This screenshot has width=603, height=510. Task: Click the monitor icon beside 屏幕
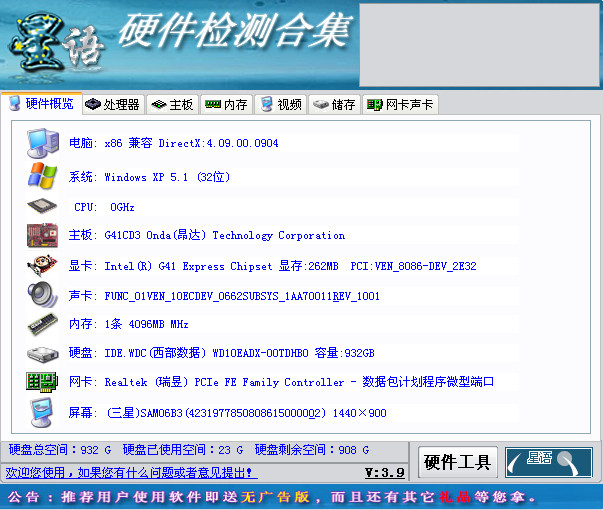(x=42, y=413)
